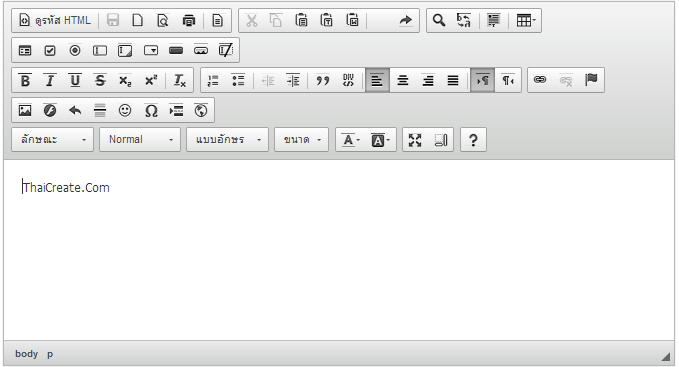Toggle underline formatting
The width and height of the screenshot is (679, 367).
pyautogui.click(x=75, y=80)
